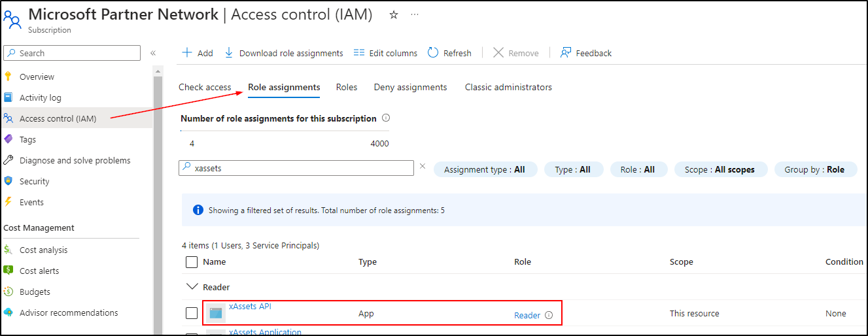The image size is (868, 336).
Task: Click Download role assignments
Action: (x=284, y=53)
